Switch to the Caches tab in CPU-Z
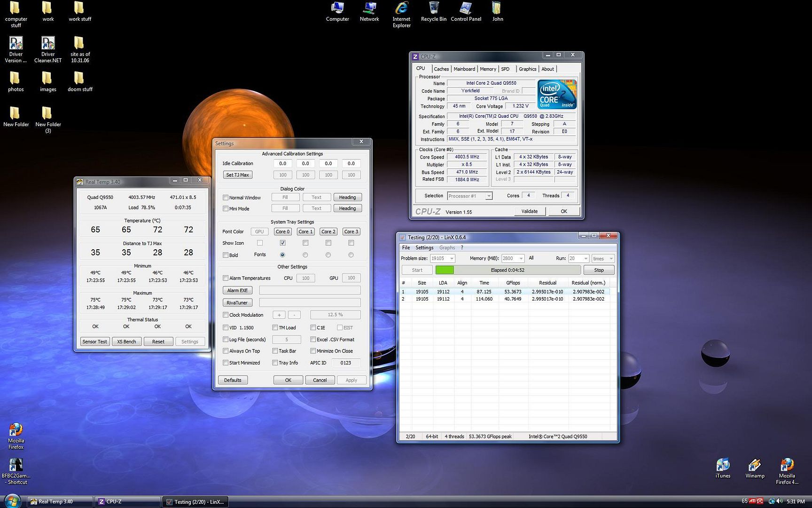This screenshot has height=508, width=812. coord(441,69)
